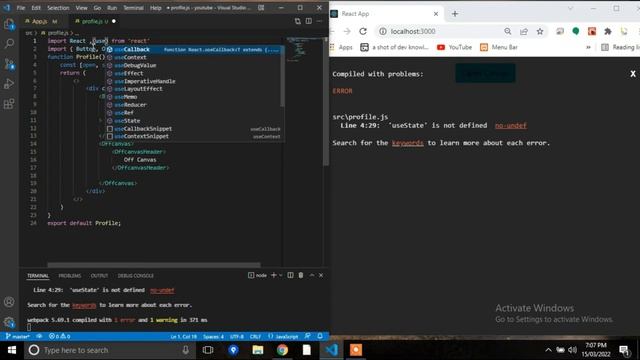Screen dimensions: 640x360
Task: Click the errors and warnings count in status bar
Action: 60,337
